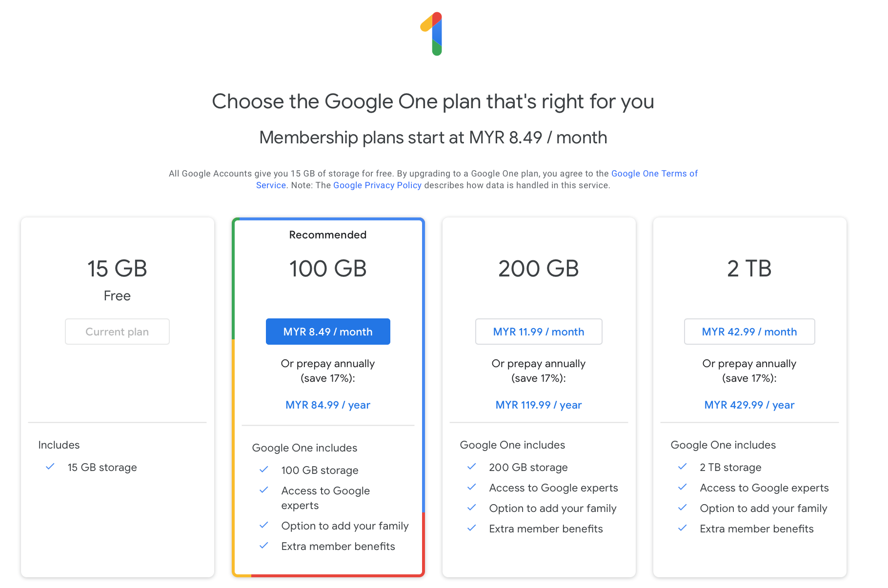The image size is (888, 588).
Task: Click the 2 TB plan title
Action: (x=749, y=268)
